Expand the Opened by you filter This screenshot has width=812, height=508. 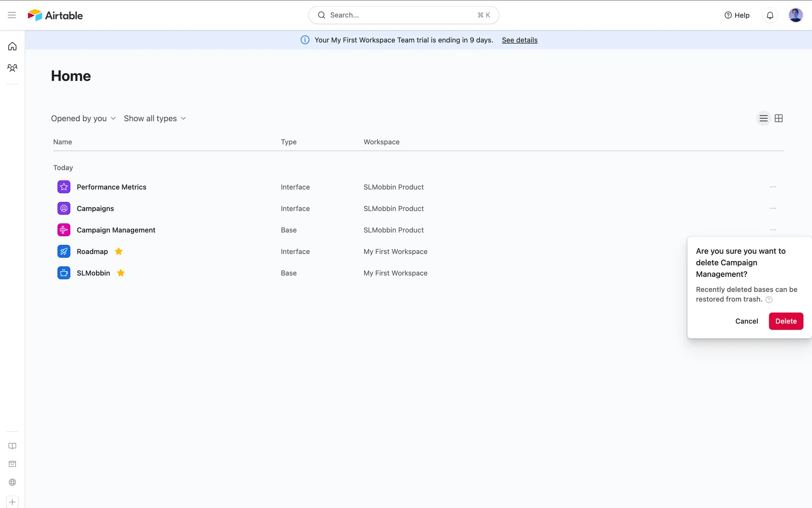(x=83, y=119)
